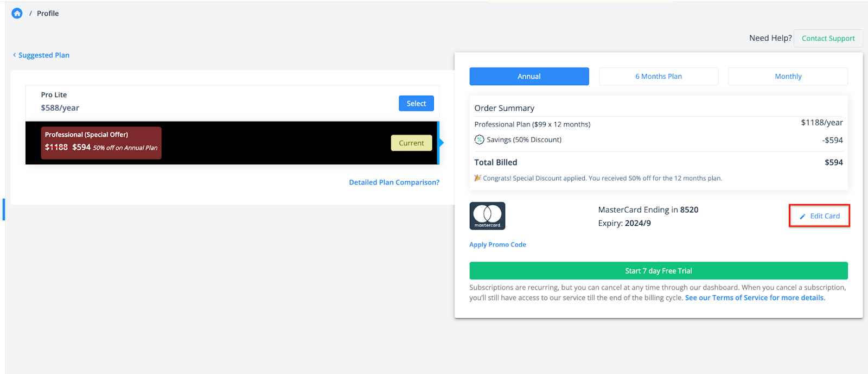Click Apply Promo Code link
This screenshot has width=868, height=374.
pos(497,244)
